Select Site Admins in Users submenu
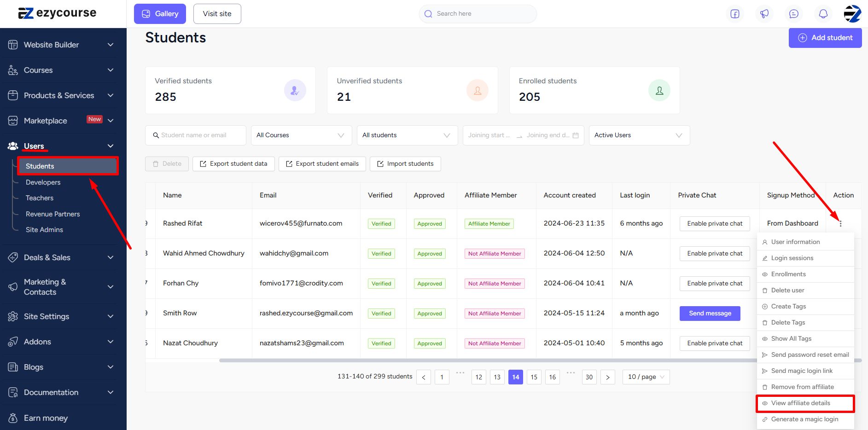 (44, 230)
